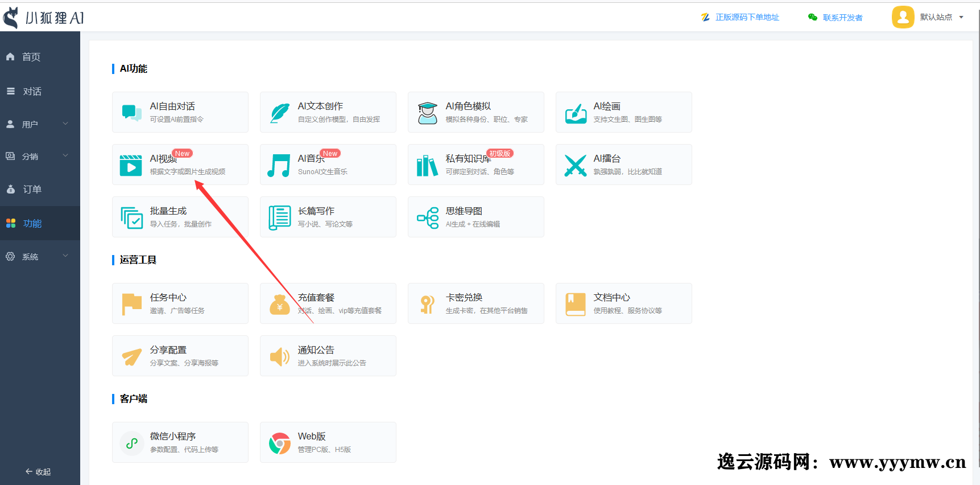Click 初级版 badge on 私有知识库
Viewport: 980px width, 485px height.
(500, 154)
